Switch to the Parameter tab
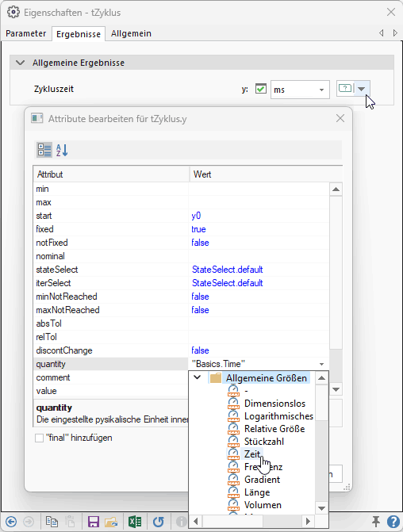Screen dimensions: 403x532 point(26,33)
